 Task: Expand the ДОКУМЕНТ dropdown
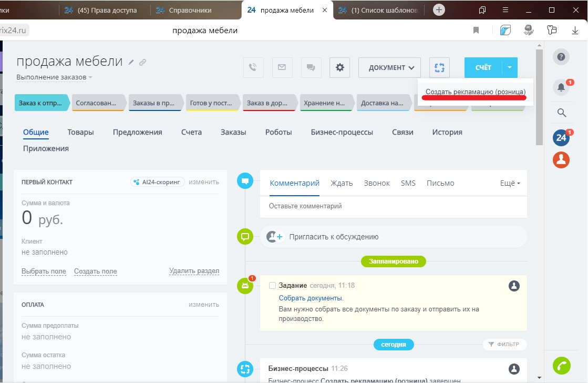pyautogui.click(x=389, y=67)
